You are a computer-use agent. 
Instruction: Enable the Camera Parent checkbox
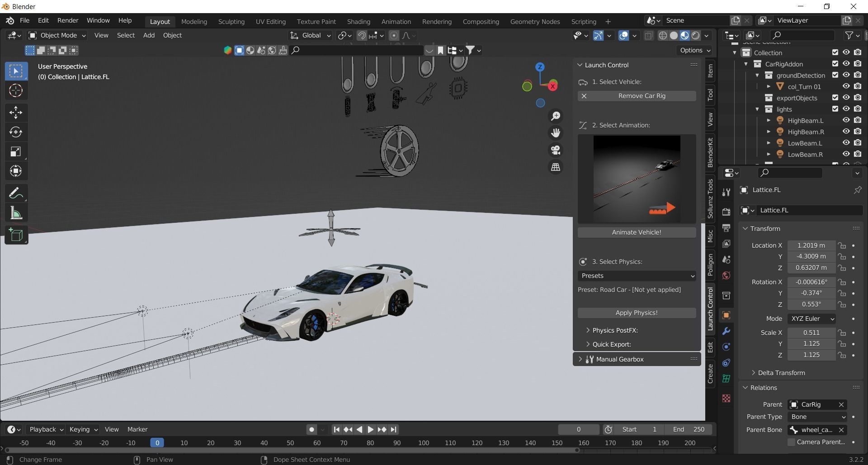pos(791,442)
